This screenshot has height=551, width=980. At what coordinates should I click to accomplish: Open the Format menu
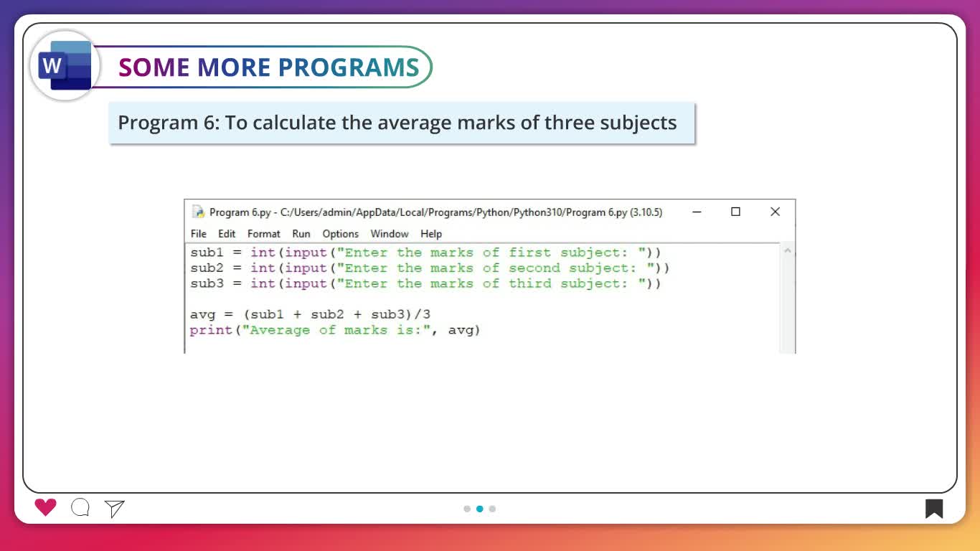click(x=264, y=234)
